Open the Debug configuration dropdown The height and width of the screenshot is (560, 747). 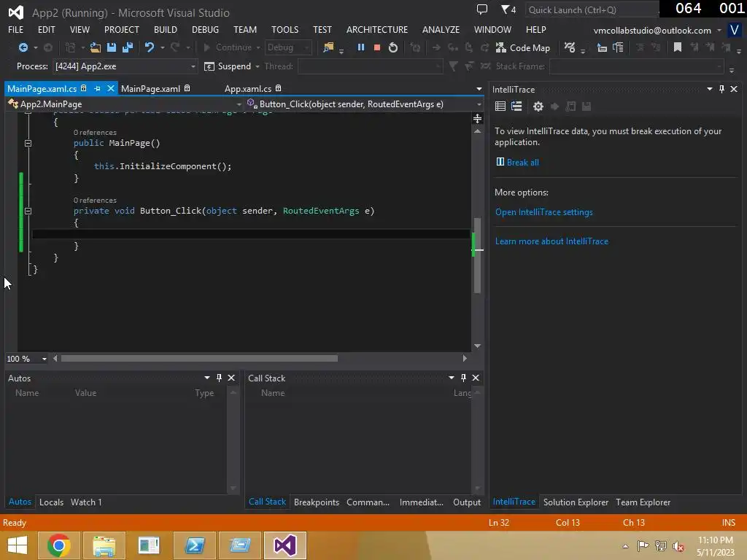click(288, 47)
